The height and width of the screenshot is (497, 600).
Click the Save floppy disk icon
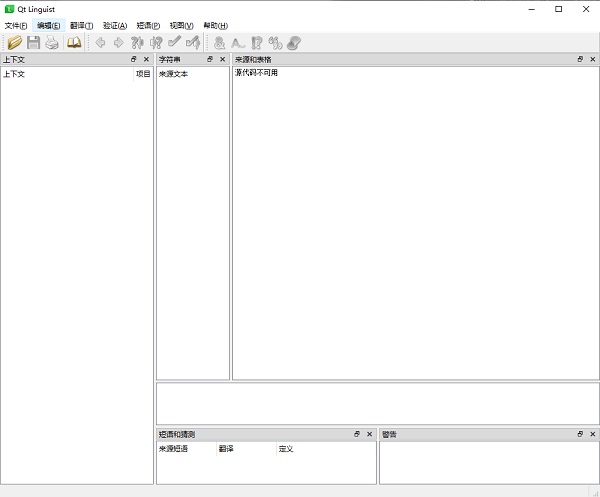[33, 42]
